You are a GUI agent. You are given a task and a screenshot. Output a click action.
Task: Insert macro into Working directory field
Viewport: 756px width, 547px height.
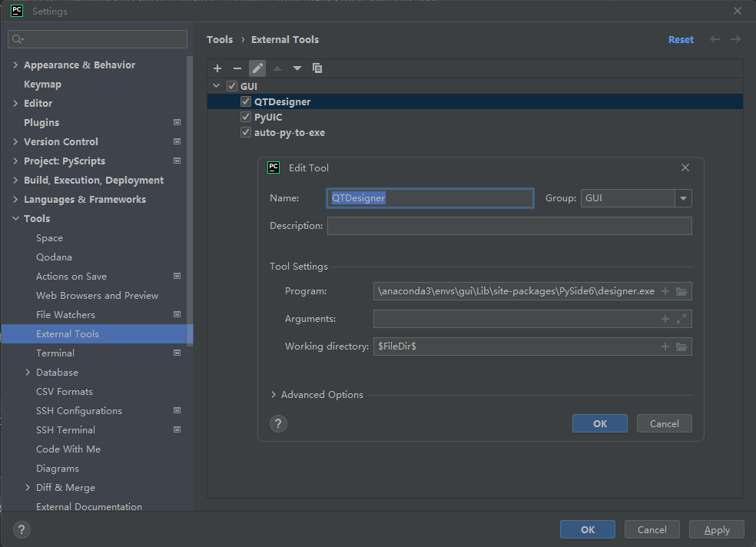[665, 346]
